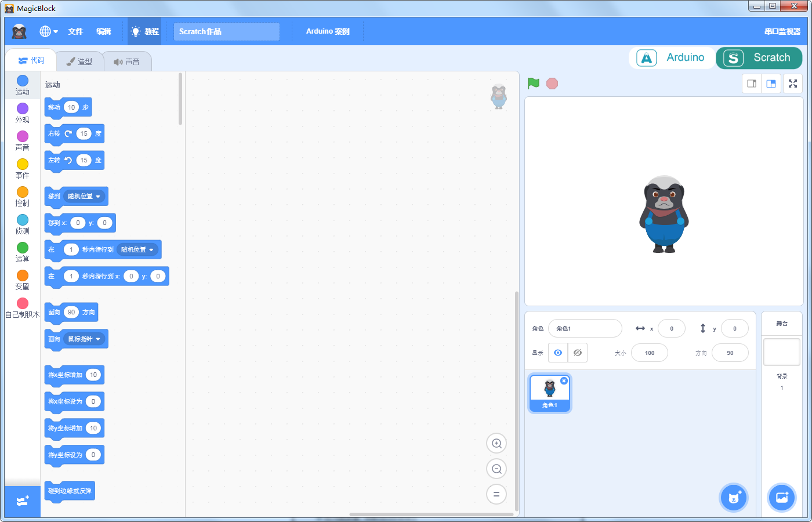Select the 自己制积木 my blocks category

(x=23, y=308)
